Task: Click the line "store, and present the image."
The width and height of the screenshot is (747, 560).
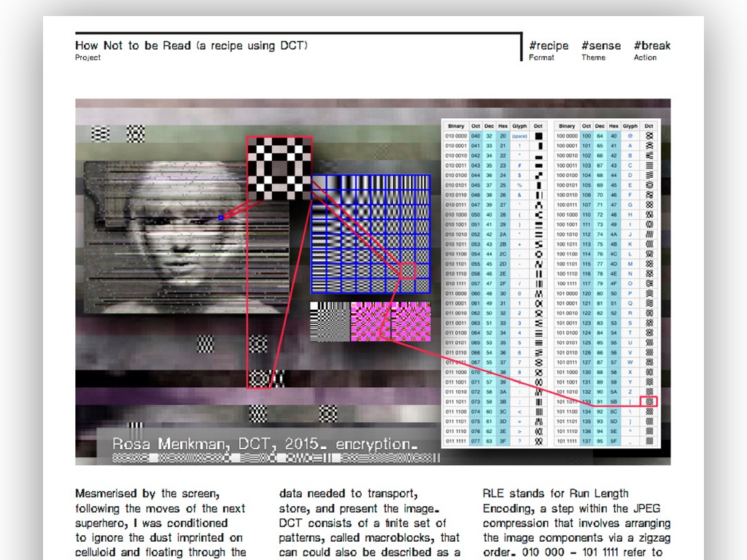Action: pos(359,508)
